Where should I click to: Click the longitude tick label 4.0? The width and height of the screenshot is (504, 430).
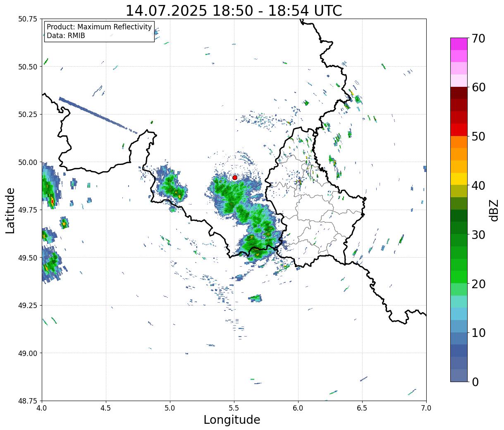[42, 408]
